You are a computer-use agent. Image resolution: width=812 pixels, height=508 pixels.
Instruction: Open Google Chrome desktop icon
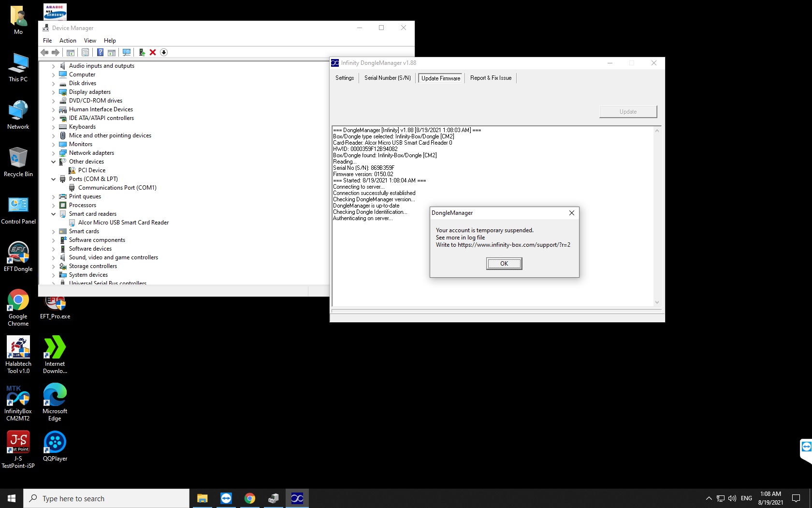coord(18,308)
